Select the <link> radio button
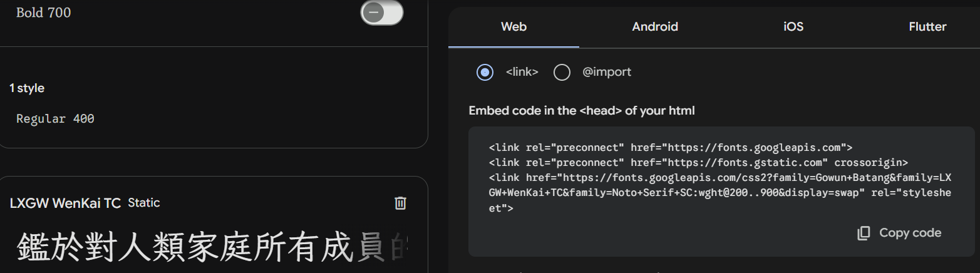The image size is (980, 273). [485, 72]
